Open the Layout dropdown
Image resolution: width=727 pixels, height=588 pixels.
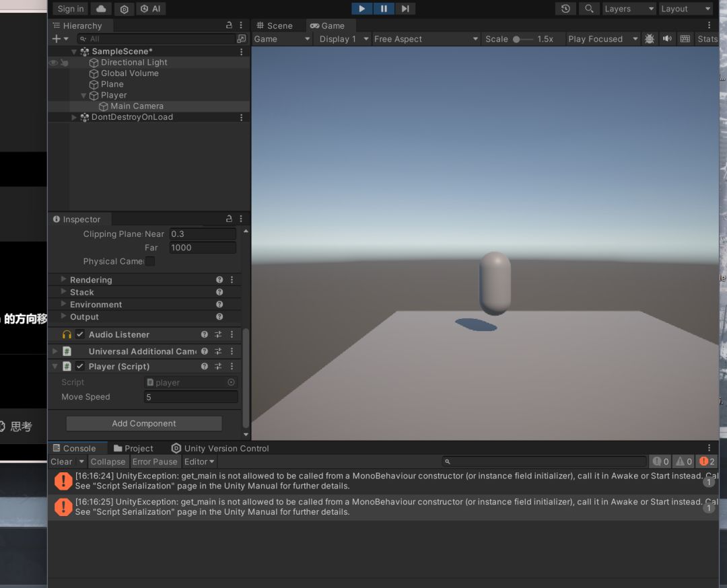click(686, 9)
